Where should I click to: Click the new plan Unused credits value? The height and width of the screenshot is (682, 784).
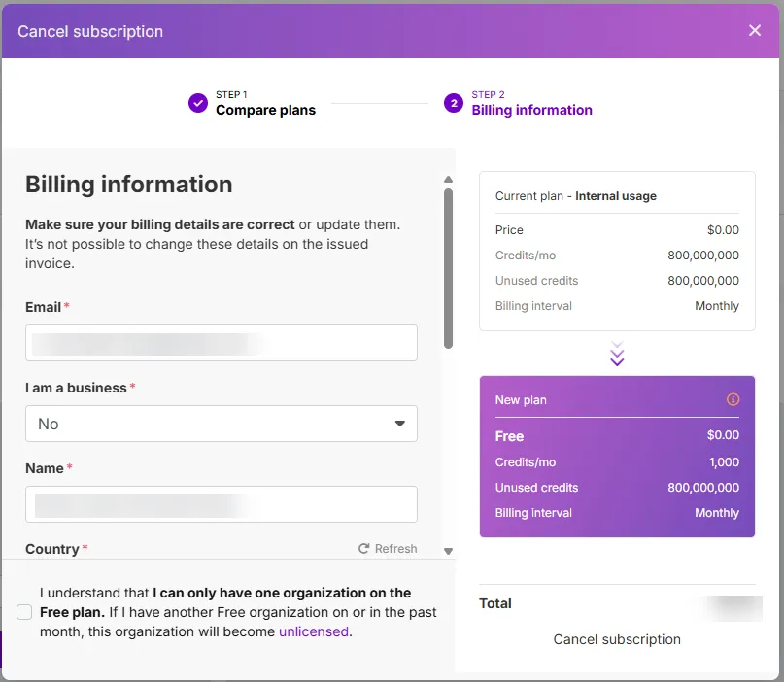(x=703, y=488)
